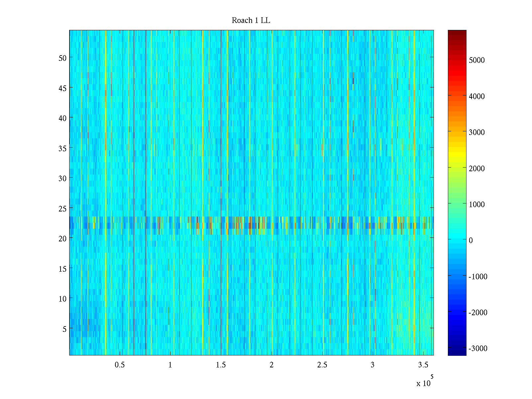The height and width of the screenshot is (399, 532).
Task: Click the y-axis tick label 50
Action: click(63, 58)
